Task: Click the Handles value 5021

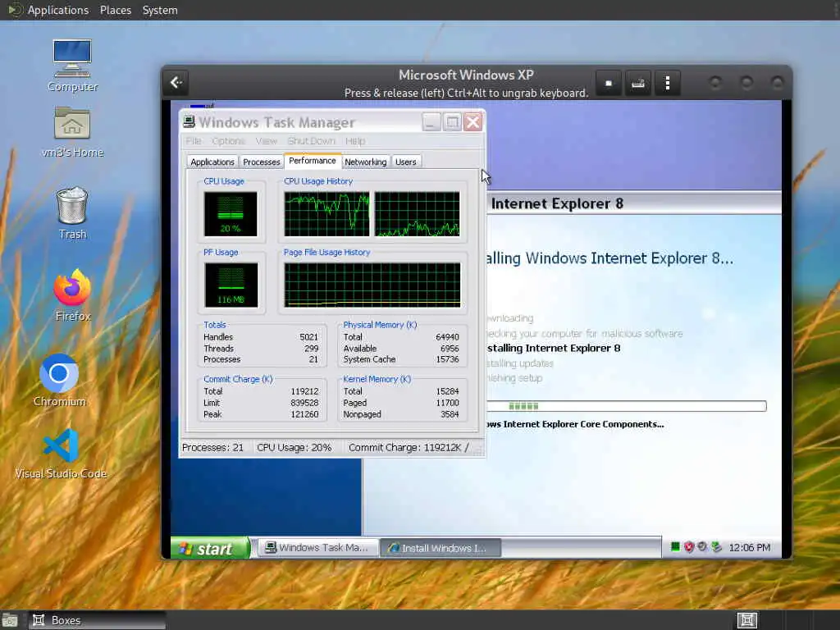Action: [308, 337]
